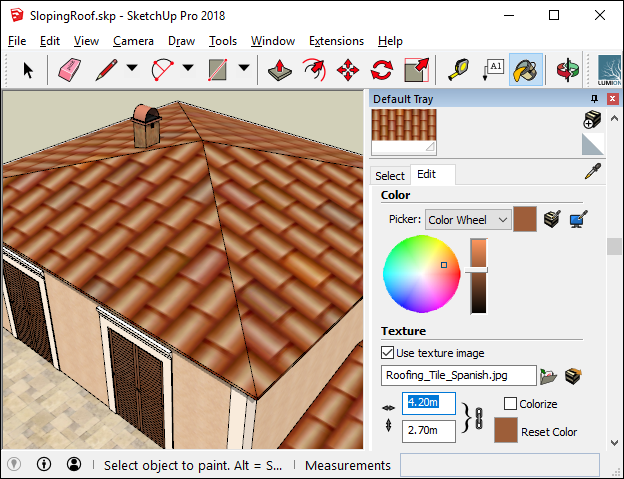Select the Eraser tool
624x479 pixels.
[x=69, y=69]
